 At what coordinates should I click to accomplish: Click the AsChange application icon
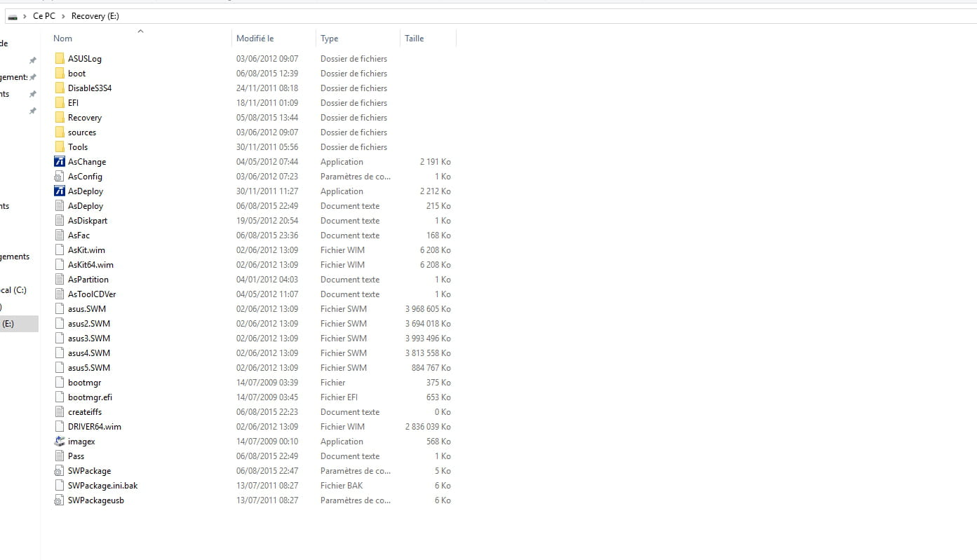(x=60, y=162)
